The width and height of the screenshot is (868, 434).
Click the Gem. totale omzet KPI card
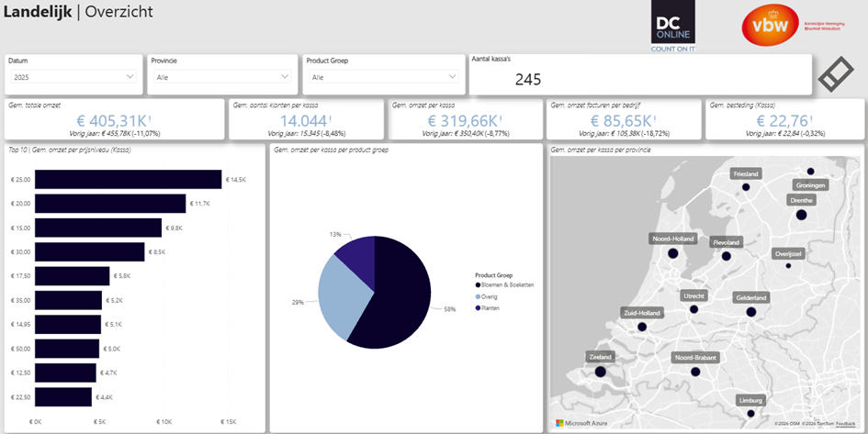pyautogui.click(x=113, y=120)
